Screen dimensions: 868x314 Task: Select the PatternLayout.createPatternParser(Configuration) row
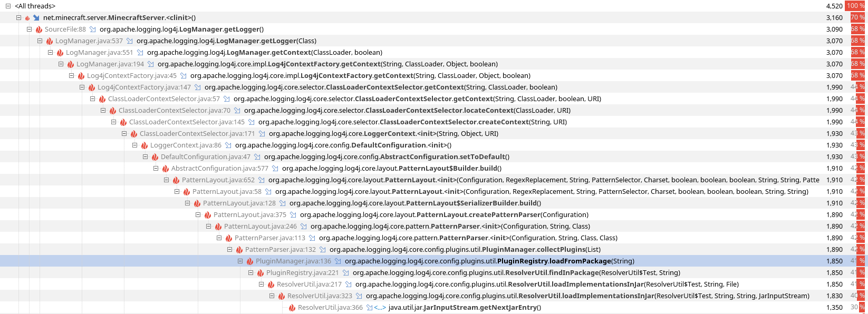[x=434, y=215]
